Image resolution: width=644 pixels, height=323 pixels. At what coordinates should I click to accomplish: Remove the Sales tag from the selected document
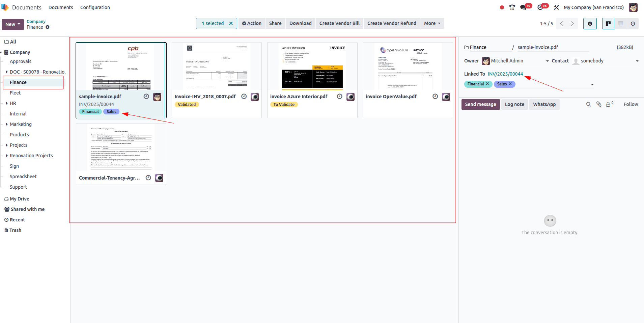(x=510, y=84)
